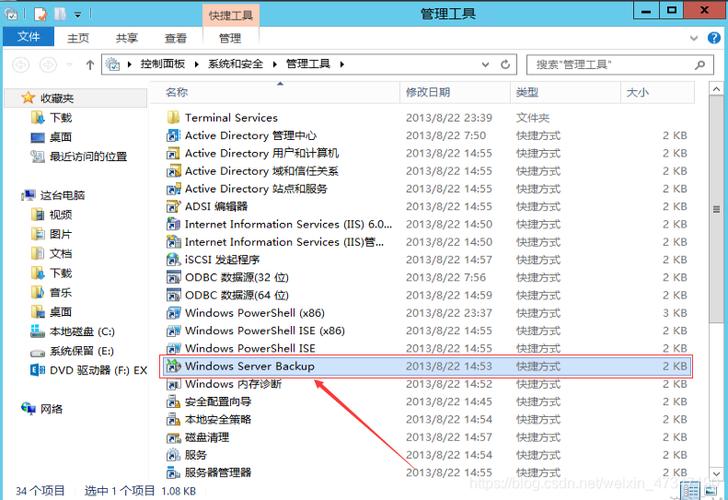Viewport: 728px width, 500px height.
Task: Switch to the 管理 ribbon tab
Action: (x=230, y=38)
